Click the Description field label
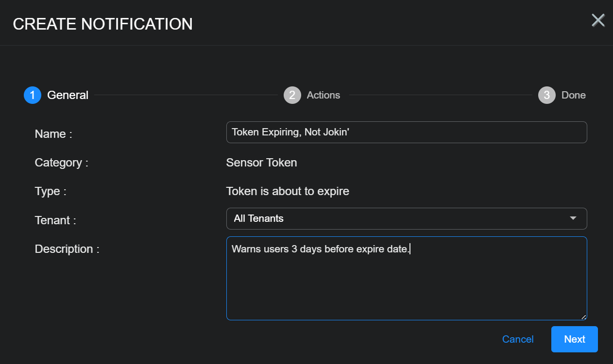613x364 pixels. [67, 249]
